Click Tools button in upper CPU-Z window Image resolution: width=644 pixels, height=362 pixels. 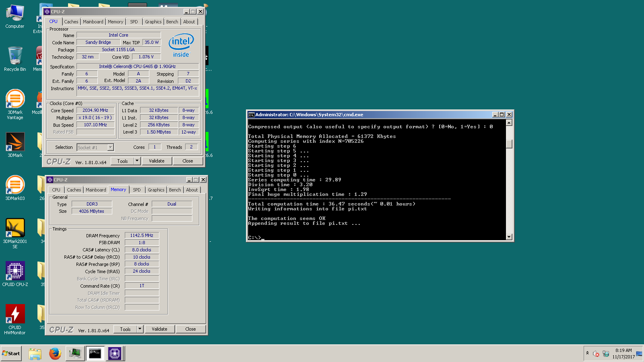[122, 161]
